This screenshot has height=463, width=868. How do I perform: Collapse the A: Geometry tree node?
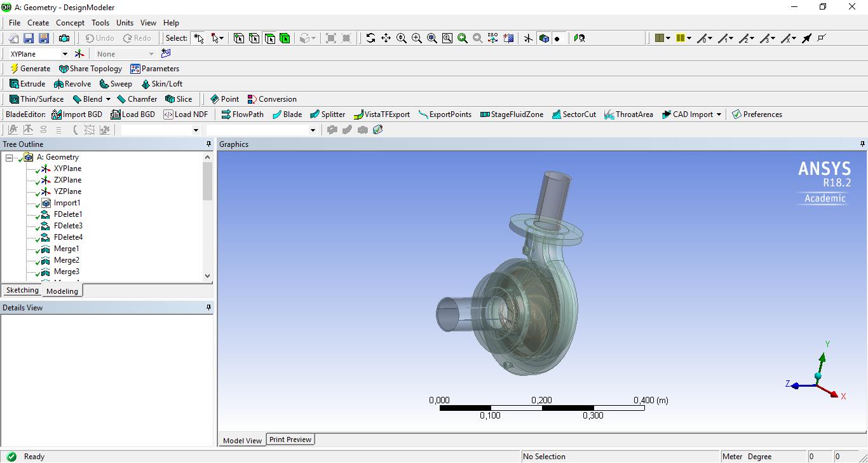[x=9, y=157]
